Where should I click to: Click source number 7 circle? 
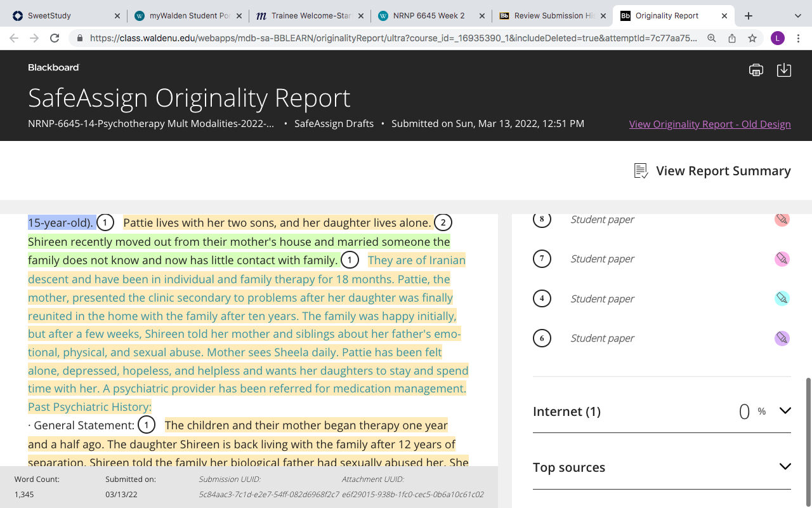point(542,259)
